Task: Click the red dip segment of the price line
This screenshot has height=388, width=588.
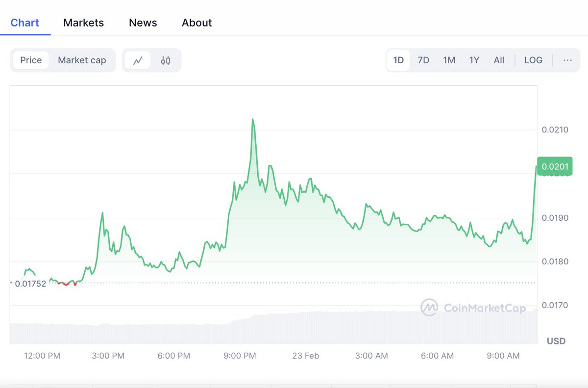Action: coord(66,283)
